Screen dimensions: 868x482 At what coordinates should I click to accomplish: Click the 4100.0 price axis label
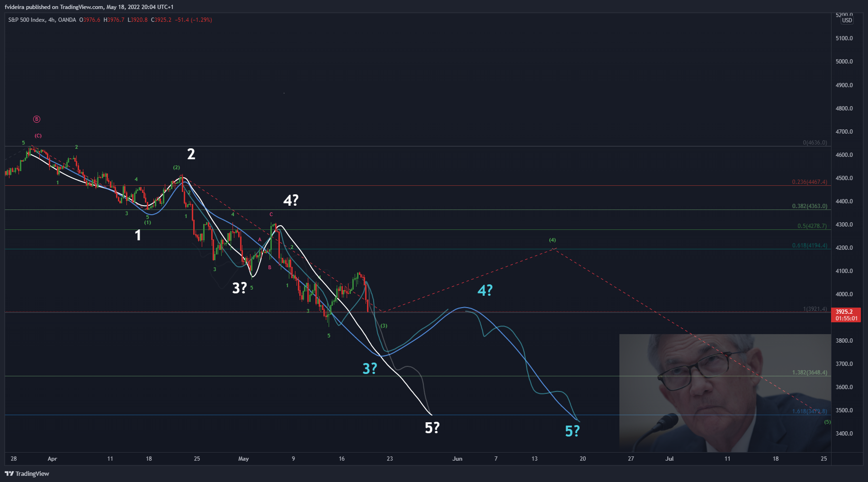tap(844, 271)
